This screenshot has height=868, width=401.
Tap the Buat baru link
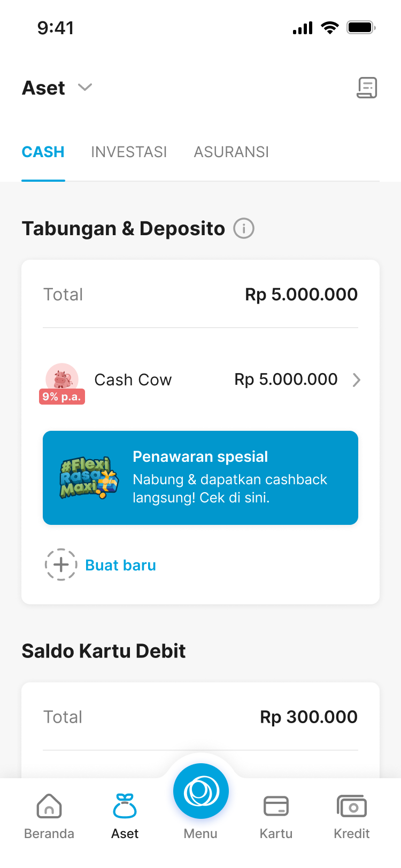click(121, 565)
